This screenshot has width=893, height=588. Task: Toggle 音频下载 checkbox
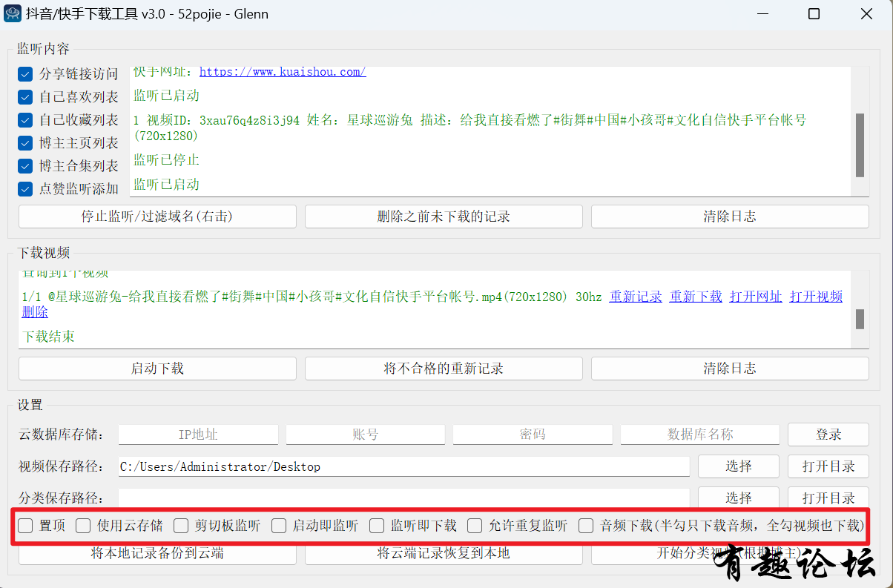click(x=586, y=526)
